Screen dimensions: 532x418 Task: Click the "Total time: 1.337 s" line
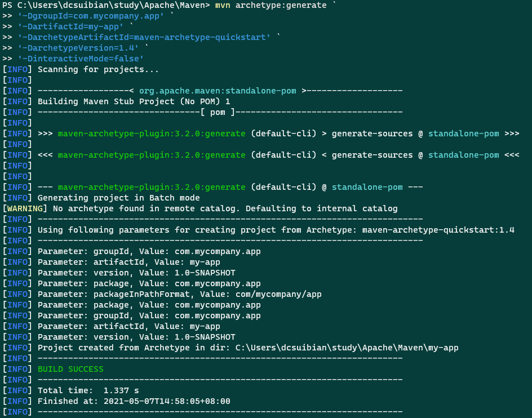pyautogui.click(x=88, y=390)
